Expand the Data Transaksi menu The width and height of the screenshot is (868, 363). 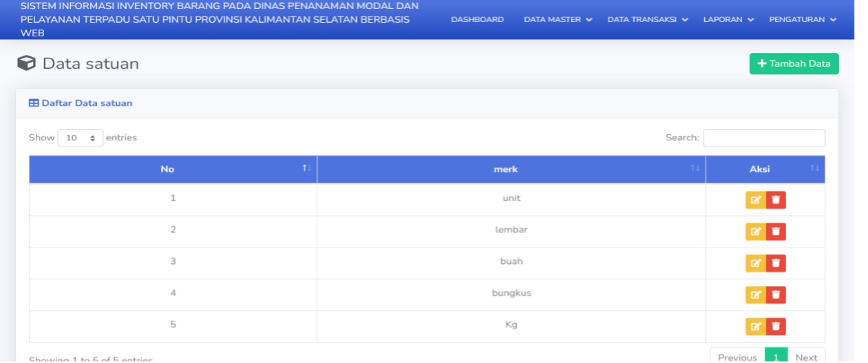pos(647,19)
